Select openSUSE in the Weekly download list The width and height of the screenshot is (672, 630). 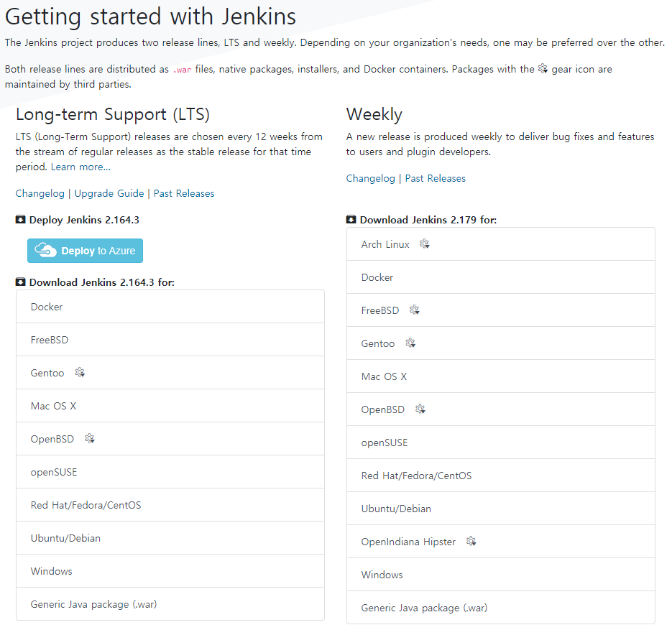pos(501,443)
